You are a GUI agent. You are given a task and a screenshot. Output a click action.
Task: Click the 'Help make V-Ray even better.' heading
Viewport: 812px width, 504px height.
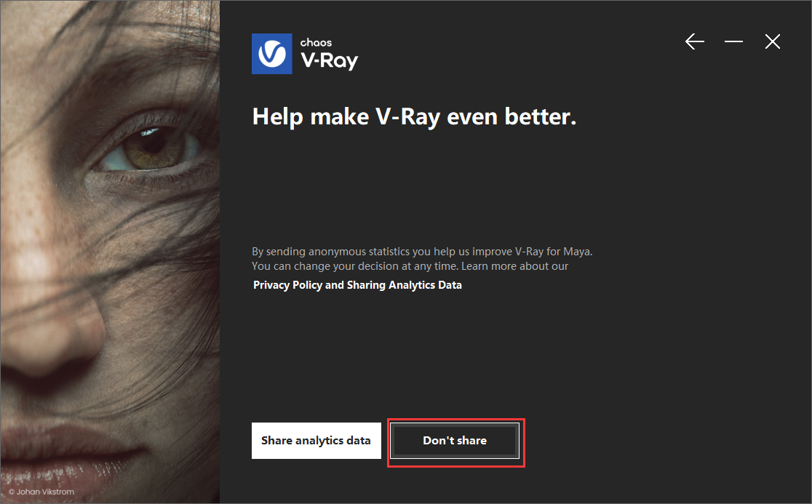pyautogui.click(x=414, y=117)
